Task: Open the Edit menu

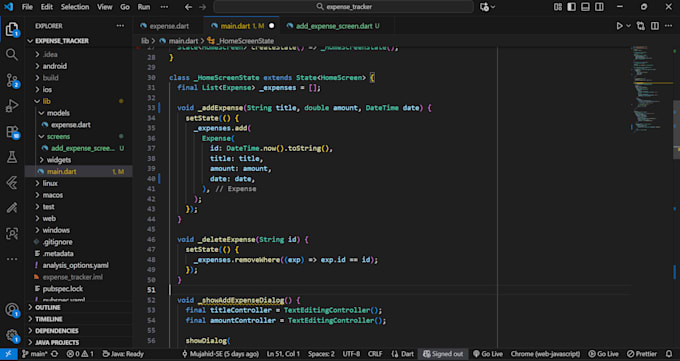Action: pos(47,7)
